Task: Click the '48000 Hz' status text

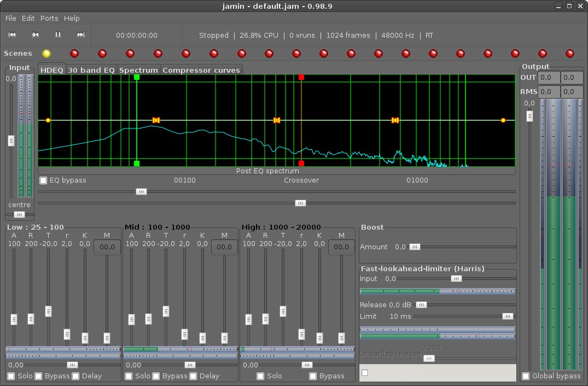Action: (x=398, y=35)
